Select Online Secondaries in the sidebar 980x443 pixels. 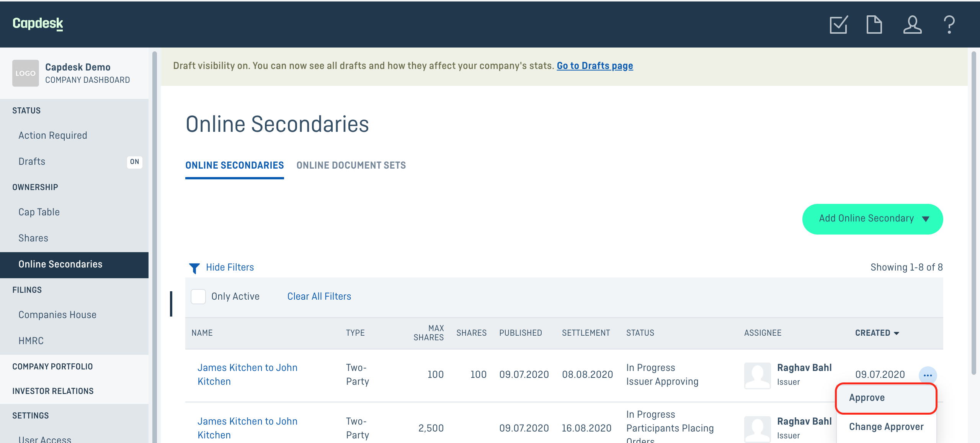coord(74,265)
